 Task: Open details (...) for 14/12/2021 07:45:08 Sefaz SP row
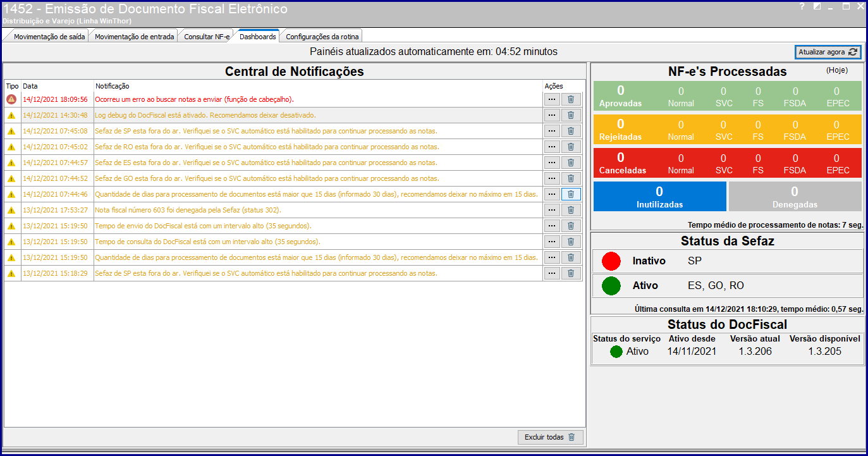click(x=552, y=131)
